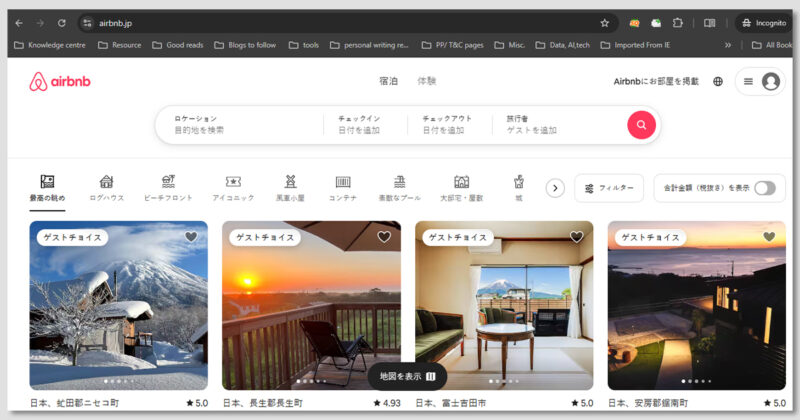Click the red search button
The height and width of the screenshot is (420, 800).
pos(641,125)
